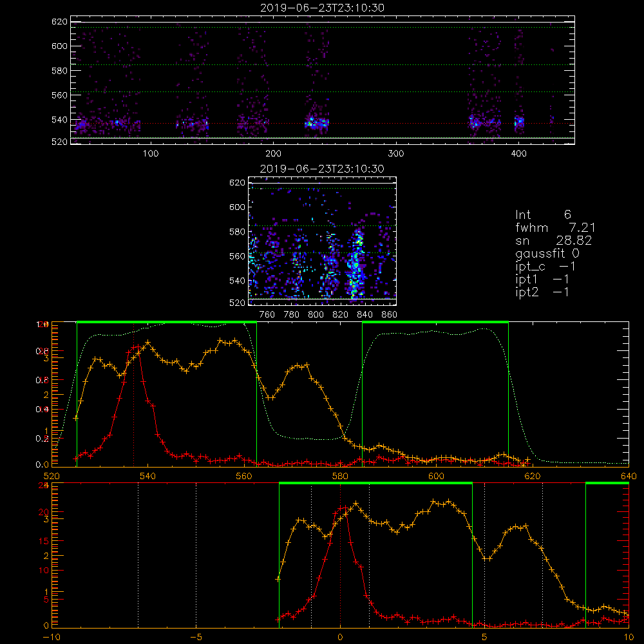Click second green bar atop third plot

435,322
